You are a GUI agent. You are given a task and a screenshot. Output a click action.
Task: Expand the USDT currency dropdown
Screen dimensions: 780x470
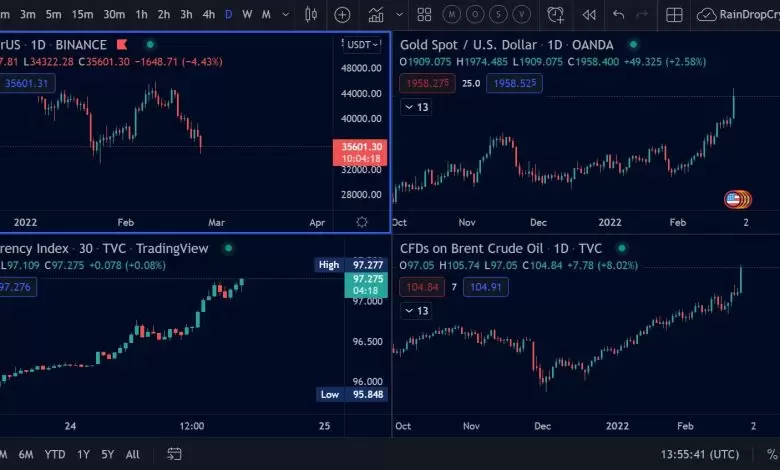pos(360,45)
